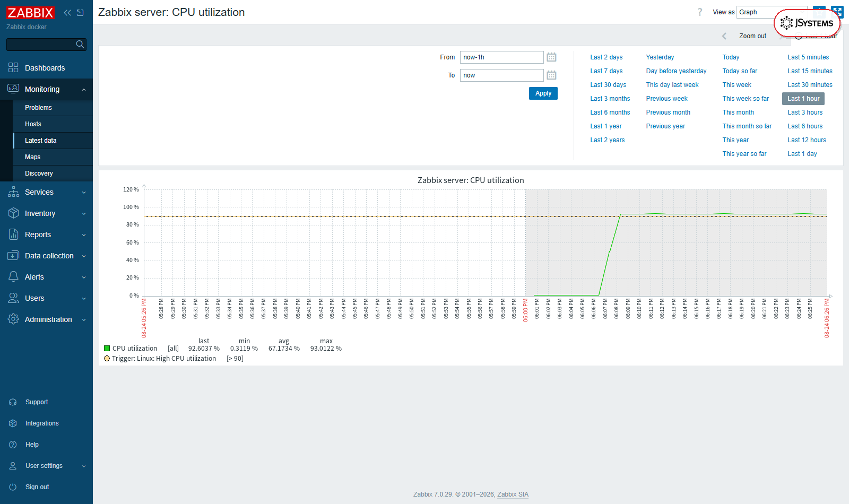This screenshot has width=849, height=504.
Task: Select the Last 3 hours time range
Action: 805,112
